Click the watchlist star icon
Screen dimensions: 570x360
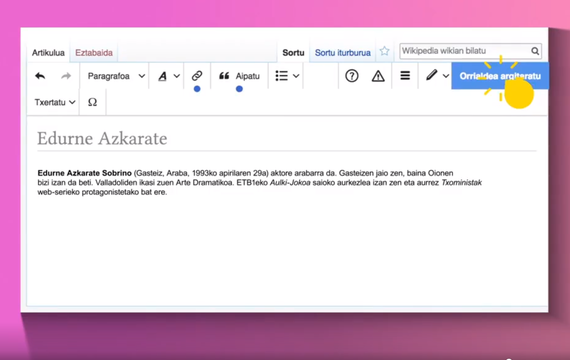tap(384, 51)
